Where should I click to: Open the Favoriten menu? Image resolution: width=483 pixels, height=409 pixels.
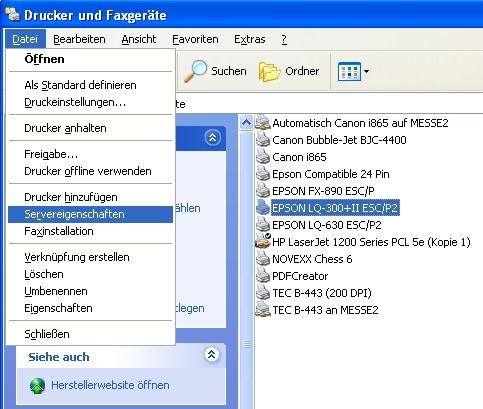click(x=195, y=39)
